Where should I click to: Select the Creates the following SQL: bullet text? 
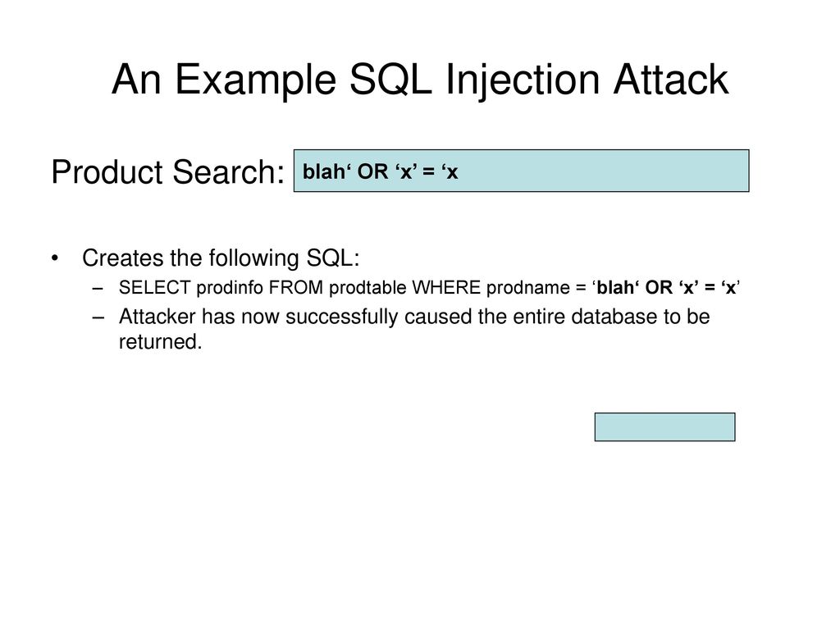tap(221, 258)
